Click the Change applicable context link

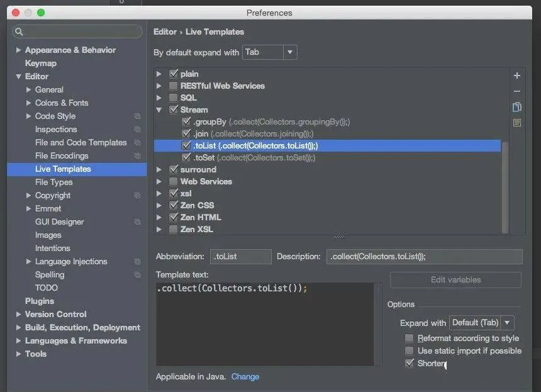[245, 376]
